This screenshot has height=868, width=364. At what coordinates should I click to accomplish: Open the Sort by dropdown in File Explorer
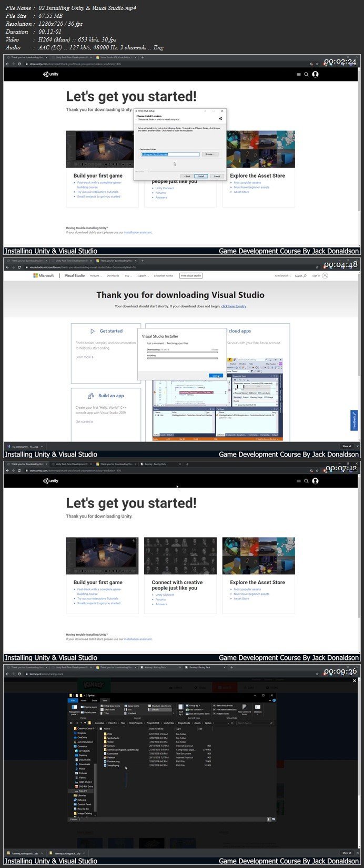(181, 710)
